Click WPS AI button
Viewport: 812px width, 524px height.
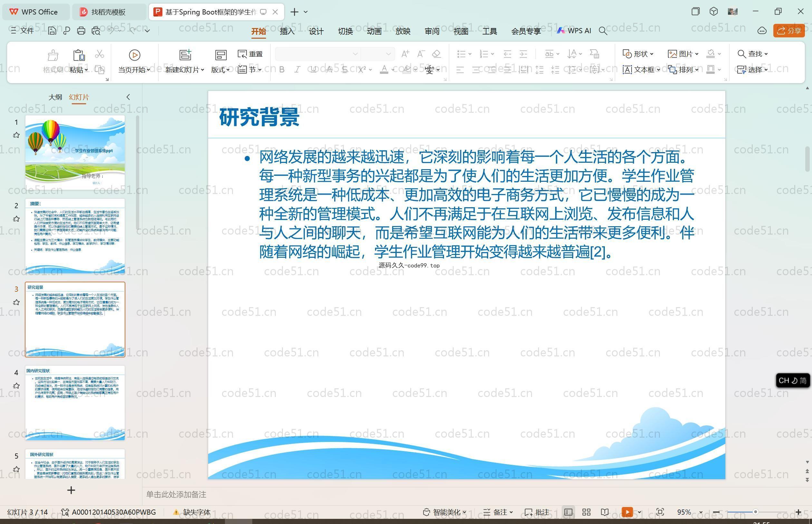[x=574, y=31]
